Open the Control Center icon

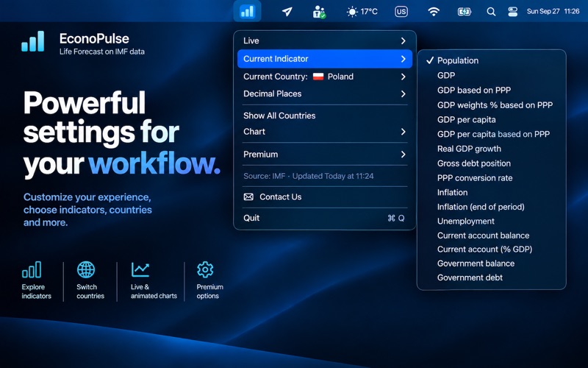(x=512, y=12)
